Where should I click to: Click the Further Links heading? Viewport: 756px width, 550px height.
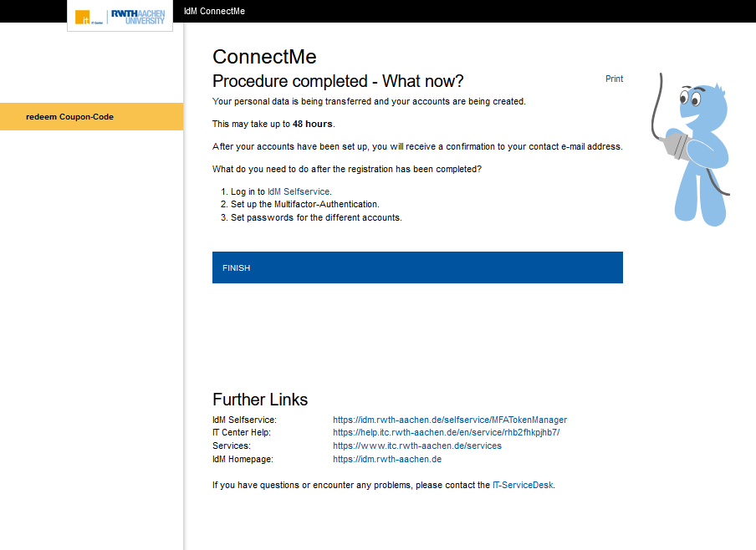point(260,400)
